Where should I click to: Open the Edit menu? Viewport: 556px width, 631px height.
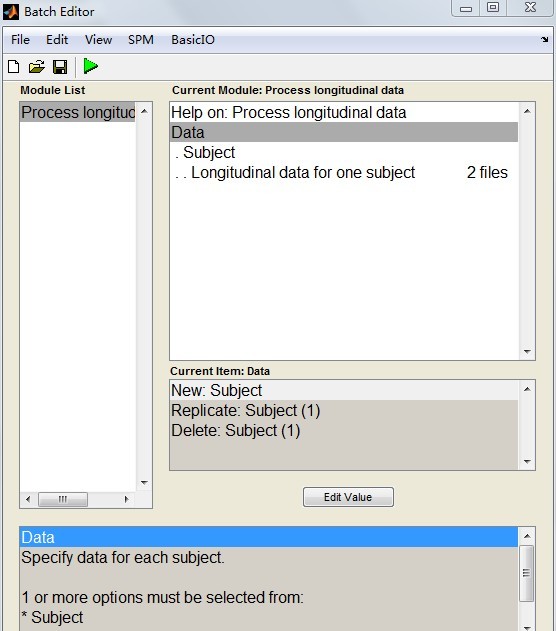tap(57, 40)
